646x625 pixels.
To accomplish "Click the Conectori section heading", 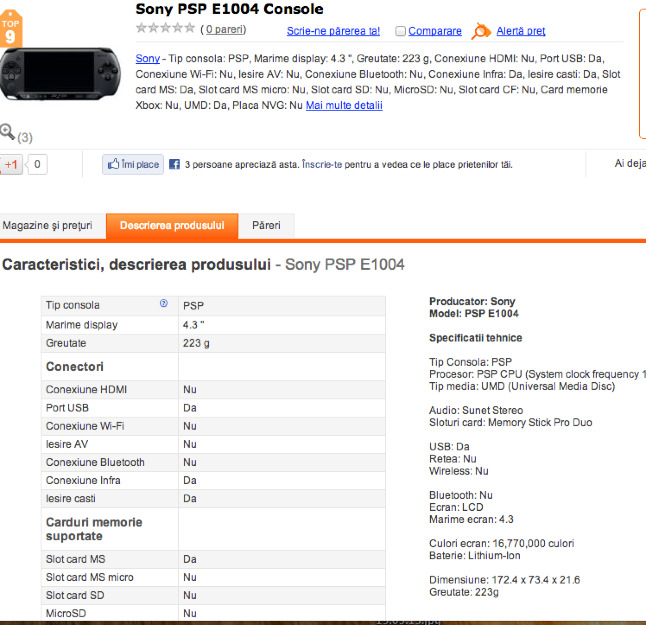I will click(75, 367).
